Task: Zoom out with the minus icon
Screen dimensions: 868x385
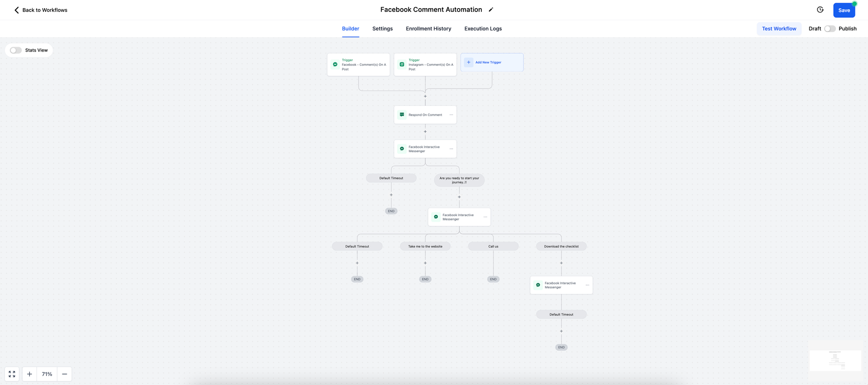Action: coord(65,374)
